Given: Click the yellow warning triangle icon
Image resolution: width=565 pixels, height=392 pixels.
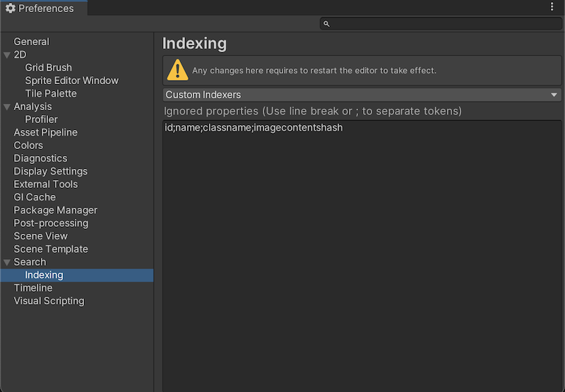Looking at the screenshot, I should (177, 70).
